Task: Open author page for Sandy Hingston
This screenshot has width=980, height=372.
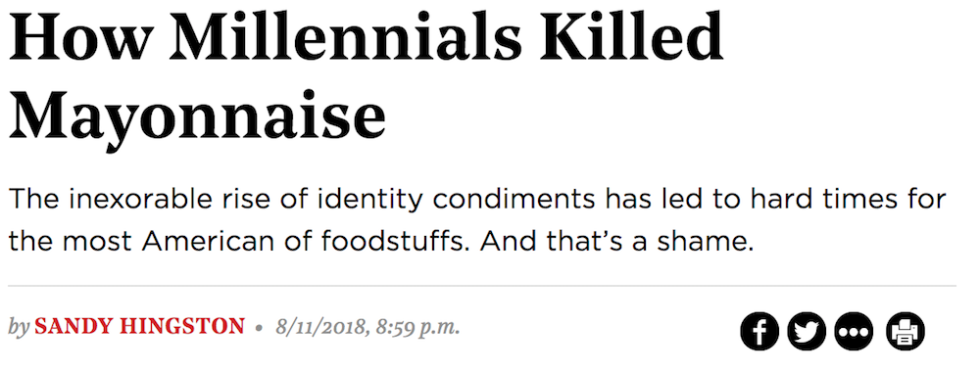Action: click(x=139, y=326)
